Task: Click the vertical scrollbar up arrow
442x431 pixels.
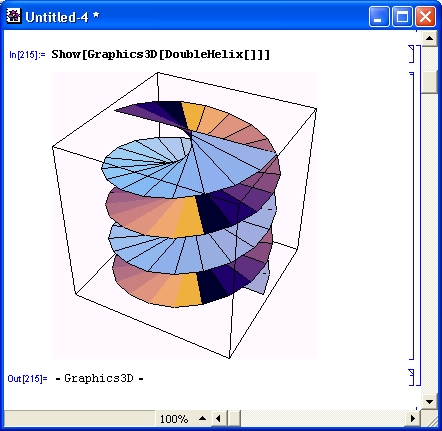Action: (x=429, y=39)
